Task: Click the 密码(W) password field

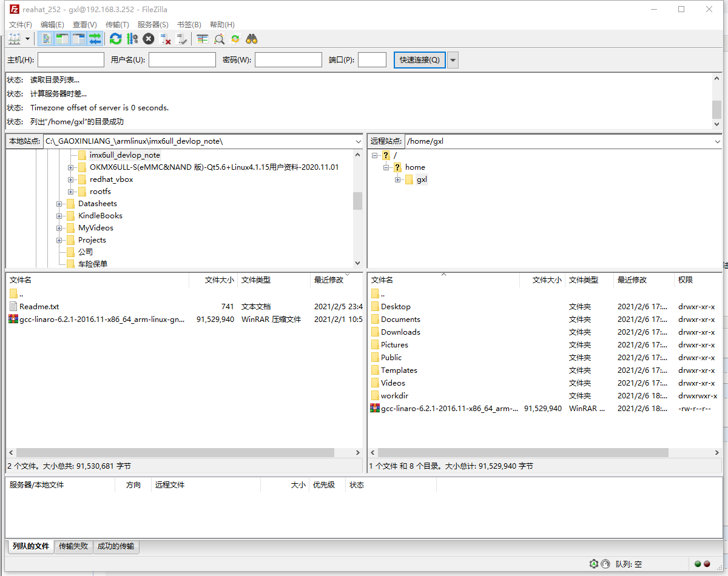Action: pos(288,59)
